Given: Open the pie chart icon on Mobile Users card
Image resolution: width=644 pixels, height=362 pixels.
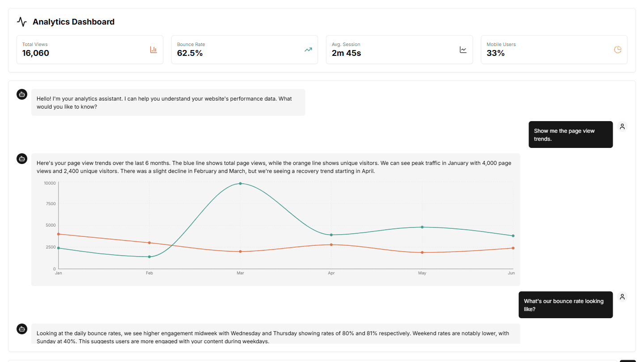Looking at the screenshot, I should [x=618, y=50].
